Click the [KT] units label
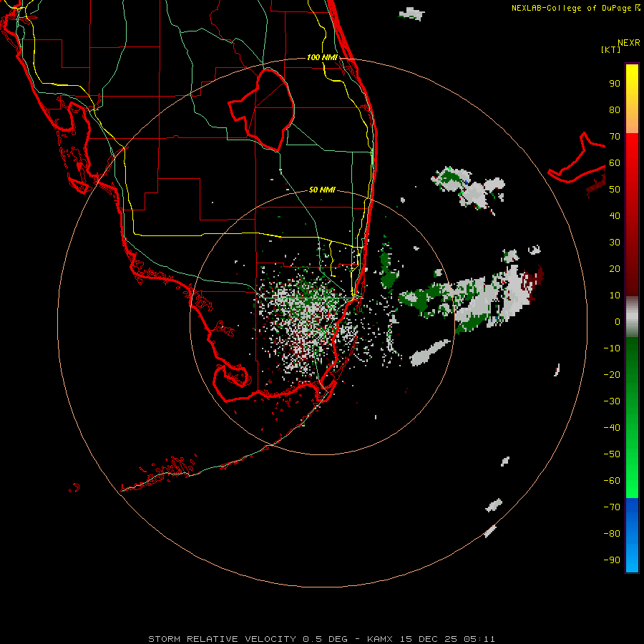 (611, 49)
